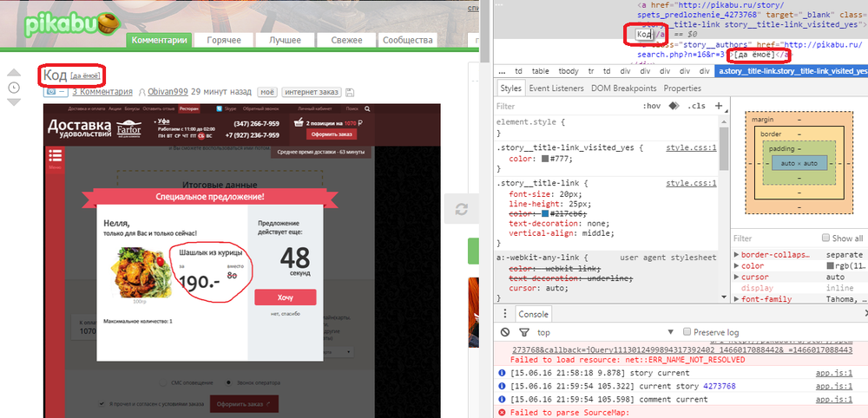This screenshot has height=418, width=868.
Task: Open the console filter funnel icon
Action: click(x=523, y=332)
